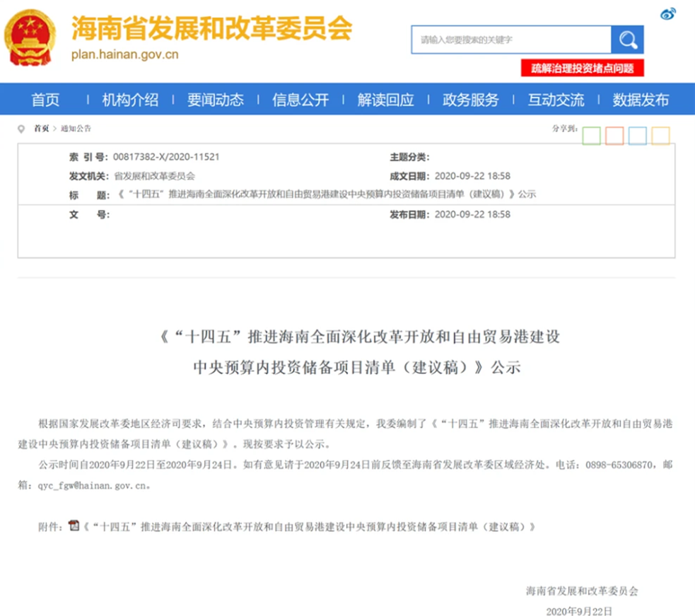The width and height of the screenshot is (695, 616).
Task: Select 政务服务 from the navigation bar
Action: [x=470, y=100]
